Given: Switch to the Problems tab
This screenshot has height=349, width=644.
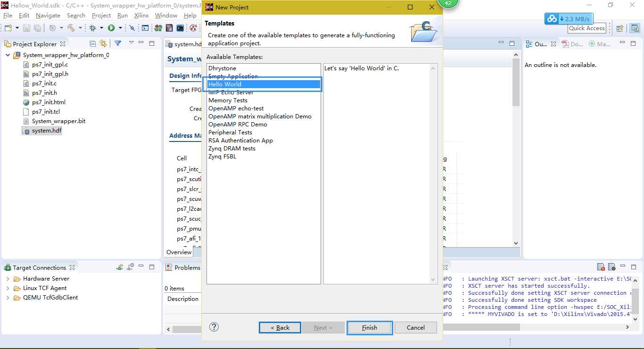Looking at the screenshot, I should point(183,267).
